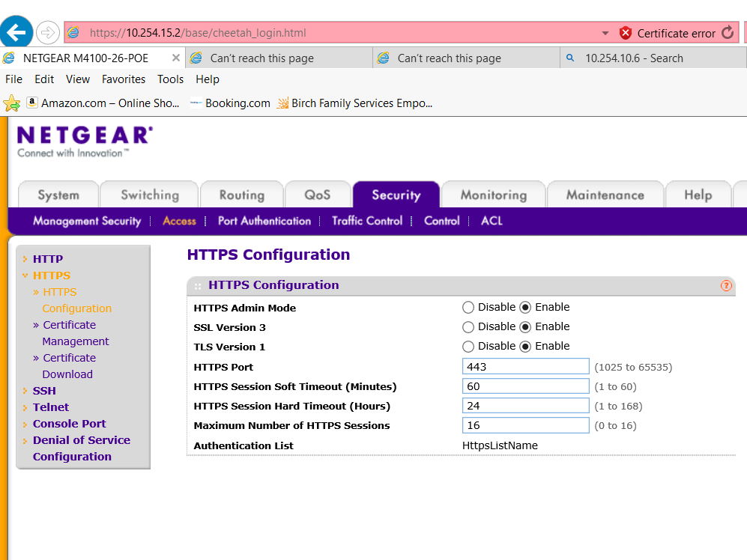Select the Access submenu item
747x560 pixels.
click(179, 221)
